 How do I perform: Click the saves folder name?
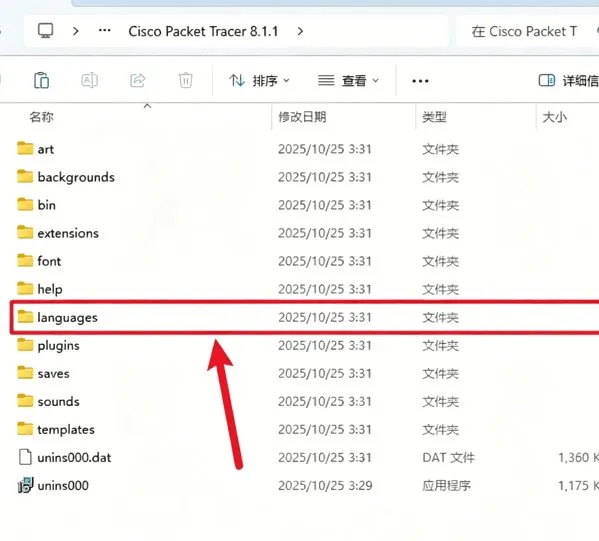click(53, 374)
